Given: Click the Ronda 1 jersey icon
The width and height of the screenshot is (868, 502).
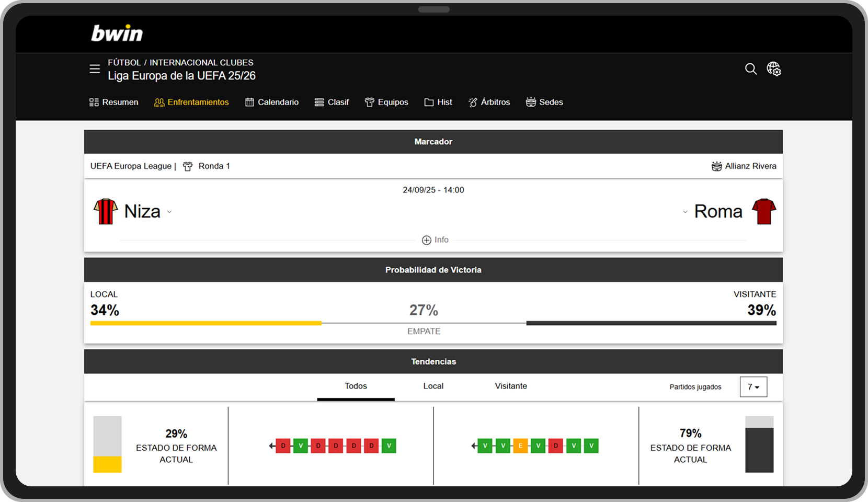Looking at the screenshot, I should point(188,166).
